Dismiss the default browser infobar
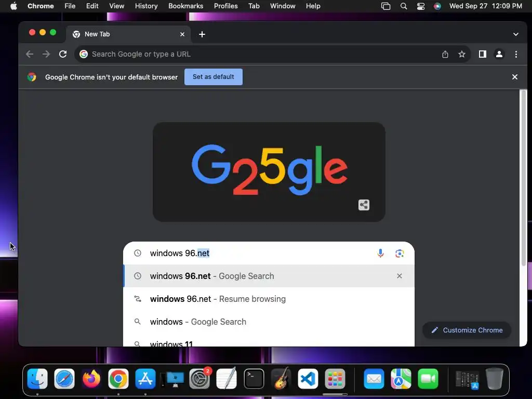 pyautogui.click(x=515, y=77)
